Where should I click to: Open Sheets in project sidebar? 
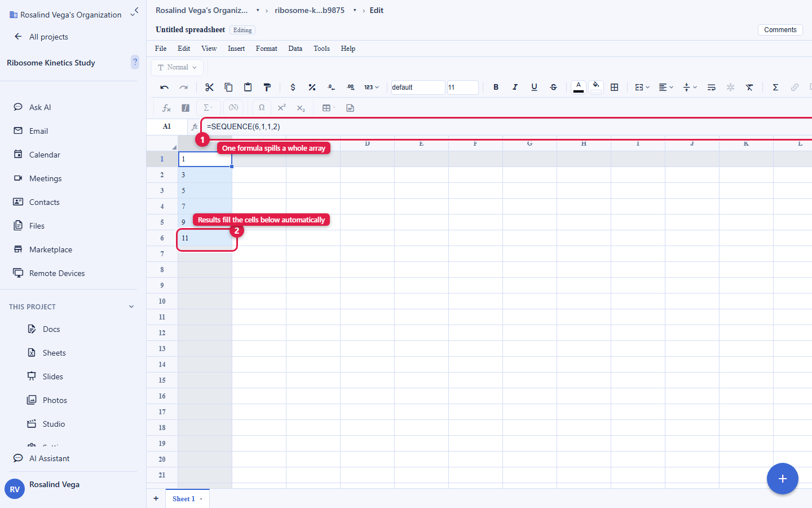coord(54,353)
